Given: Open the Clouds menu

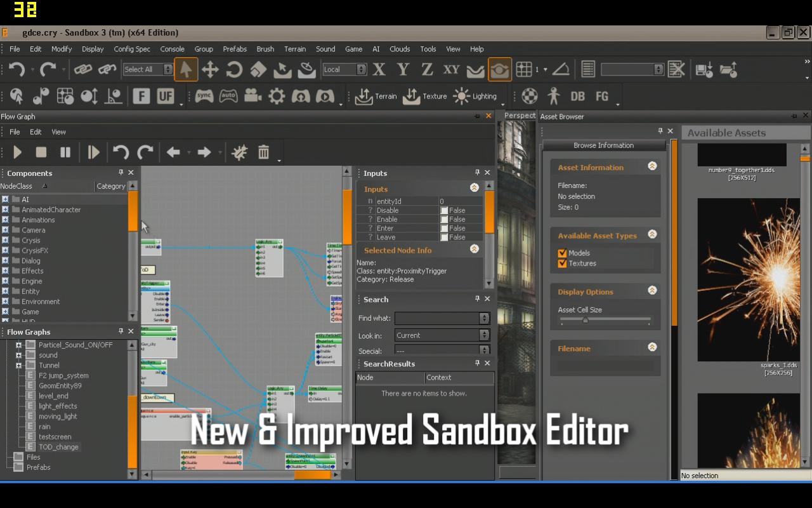Looking at the screenshot, I should pos(400,49).
